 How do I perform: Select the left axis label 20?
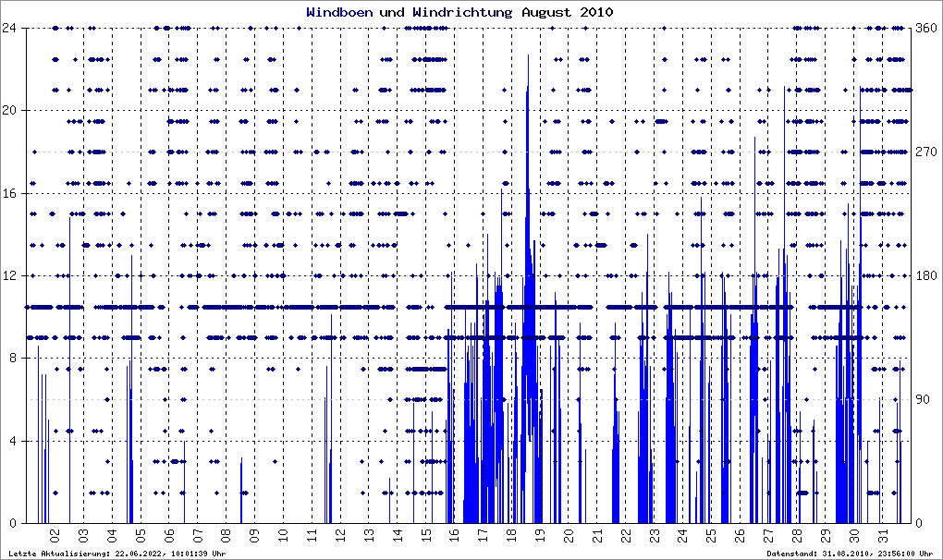click(8, 111)
